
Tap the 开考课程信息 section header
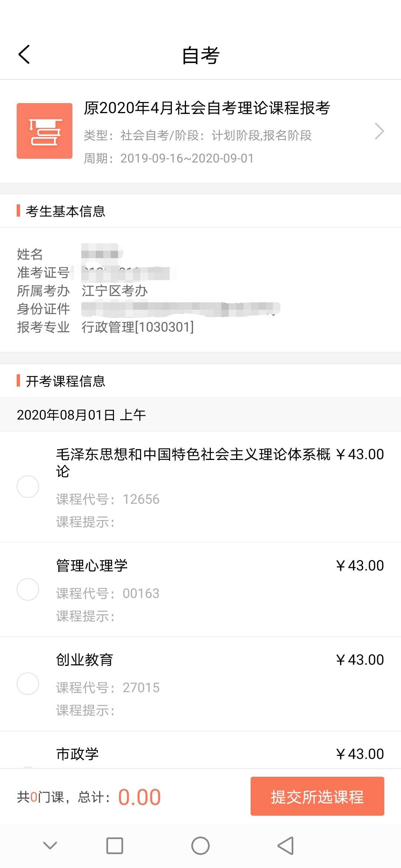65,381
